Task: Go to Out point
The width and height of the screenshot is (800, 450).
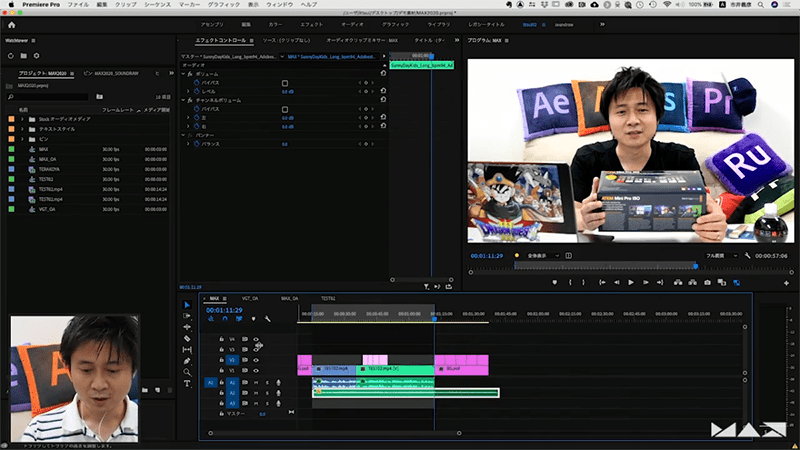Action: click(x=660, y=282)
